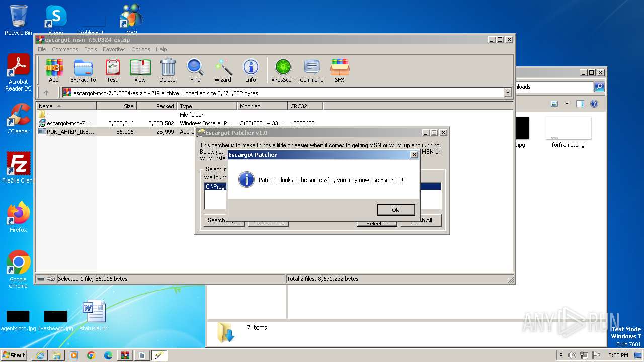Toggle the Explorer preview pane icon
Viewport: 644px width, 362px height.
(x=580, y=104)
